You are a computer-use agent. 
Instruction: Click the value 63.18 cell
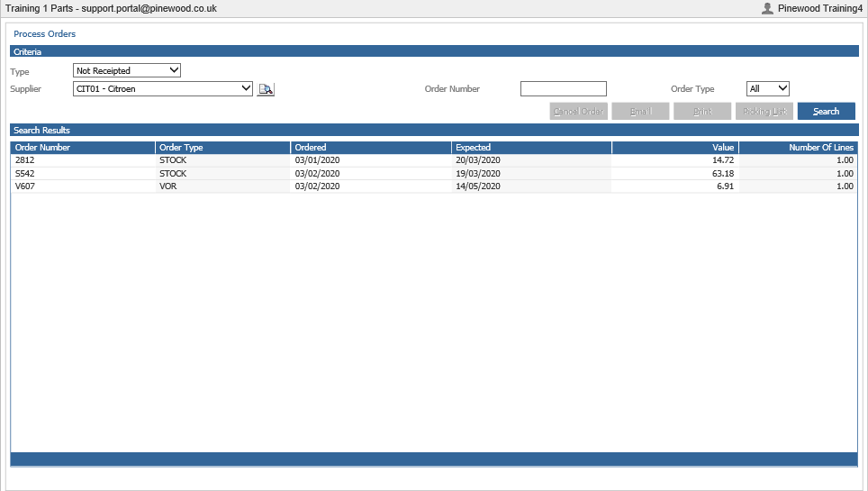(675, 174)
